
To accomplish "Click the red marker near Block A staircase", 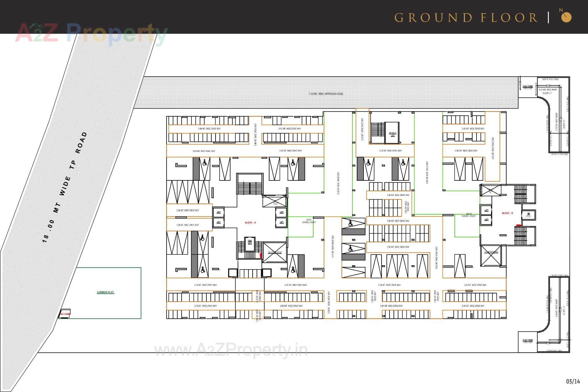I will 260,255.
